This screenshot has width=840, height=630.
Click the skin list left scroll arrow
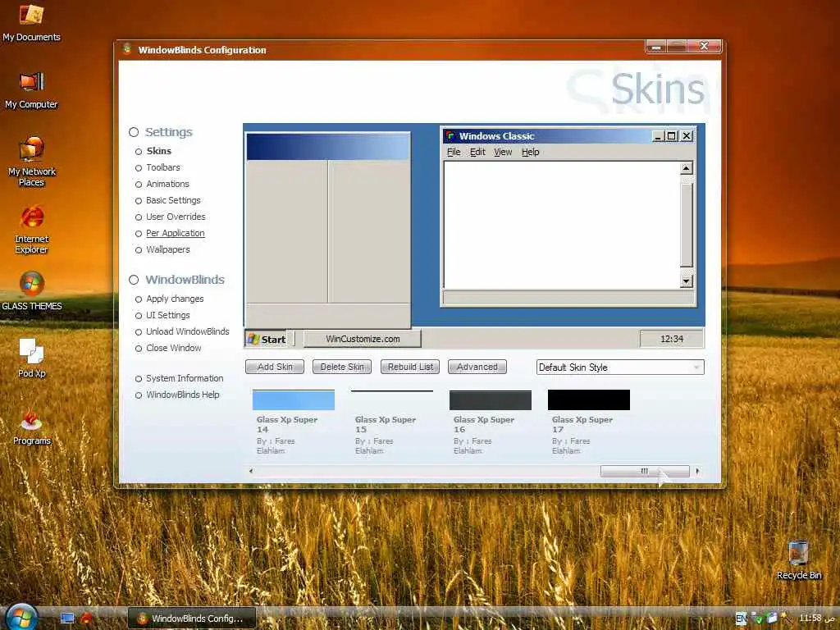251,471
